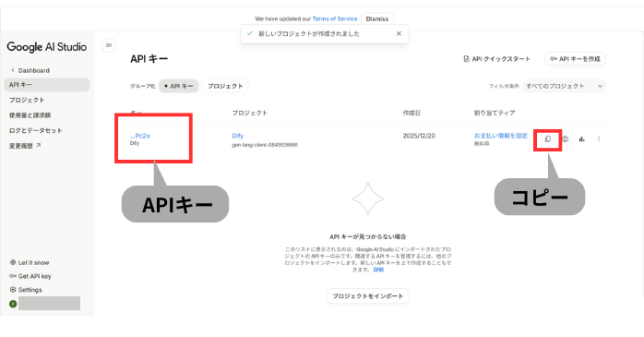Click API キーを作成 button
644x337 pixels.
tap(575, 59)
